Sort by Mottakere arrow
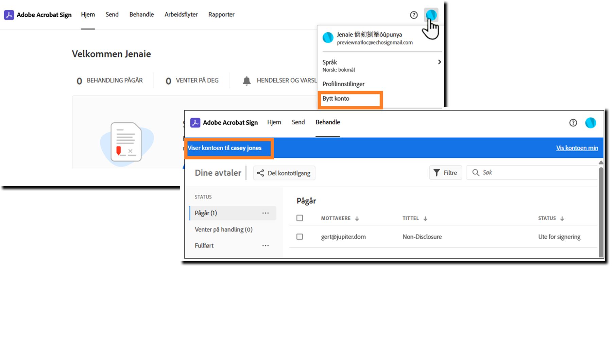The width and height of the screenshot is (615, 364). pos(357,219)
